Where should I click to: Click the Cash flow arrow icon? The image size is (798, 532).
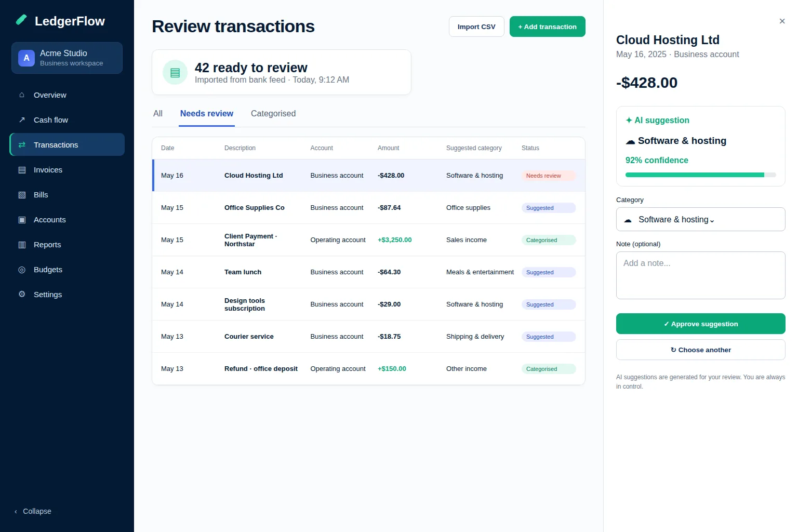pos(22,120)
